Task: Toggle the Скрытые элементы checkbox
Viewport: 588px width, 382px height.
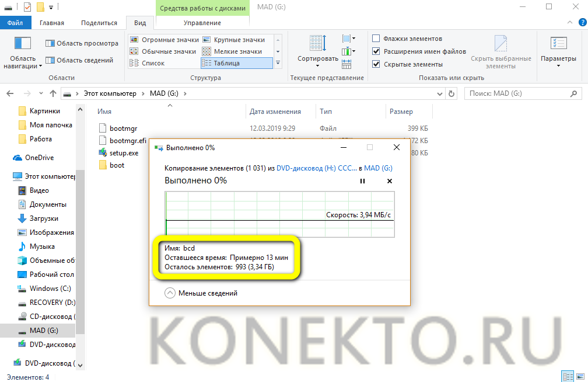Action: pos(376,64)
